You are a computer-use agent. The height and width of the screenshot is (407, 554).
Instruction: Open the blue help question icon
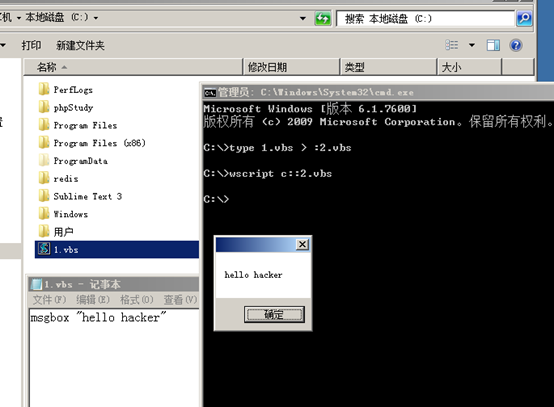point(516,45)
